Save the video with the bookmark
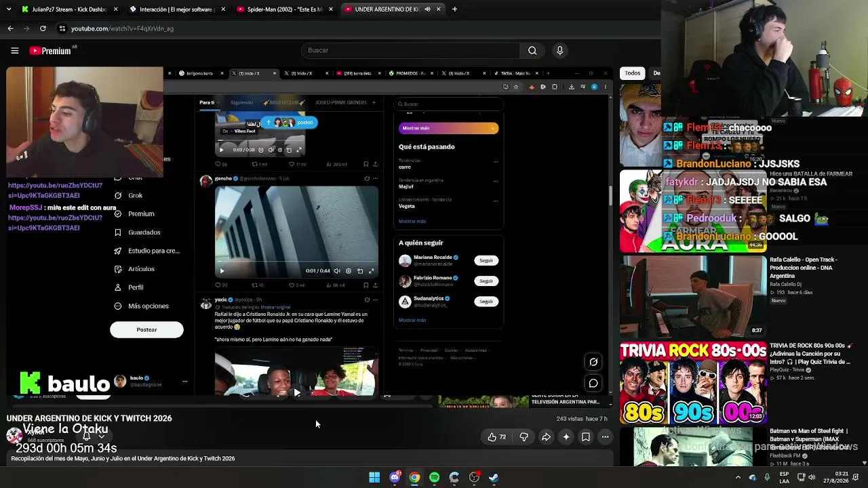 [x=586, y=437]
